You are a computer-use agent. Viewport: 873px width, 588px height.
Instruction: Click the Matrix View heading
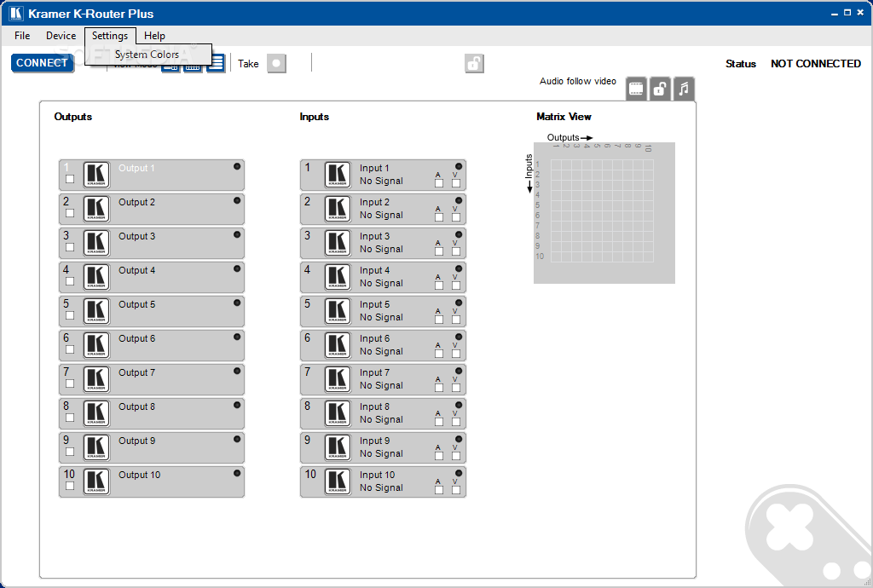coord(564,117)
